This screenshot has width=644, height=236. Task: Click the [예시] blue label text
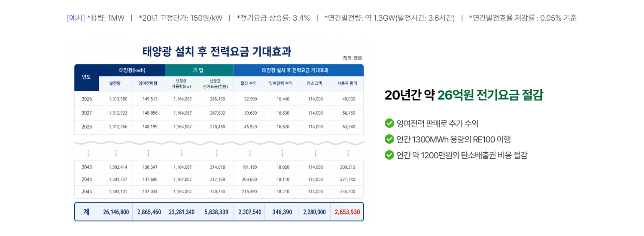click(x=76, y=18)
